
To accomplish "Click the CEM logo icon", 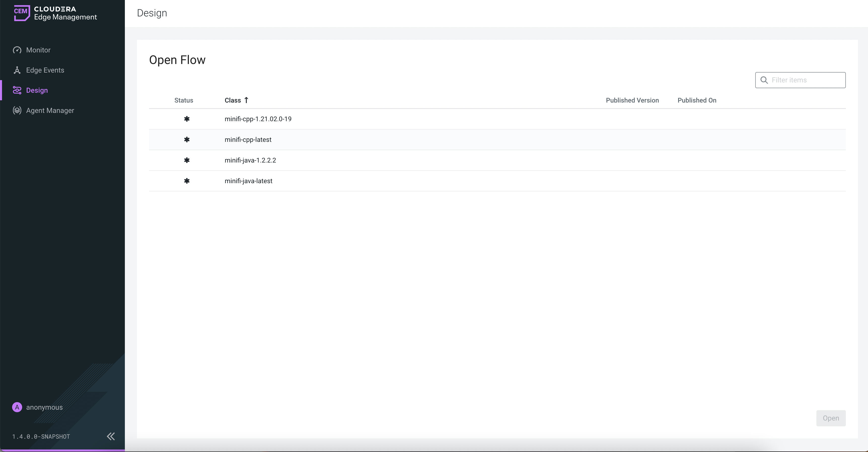I will pyautogui.click(x=22, y=13).
